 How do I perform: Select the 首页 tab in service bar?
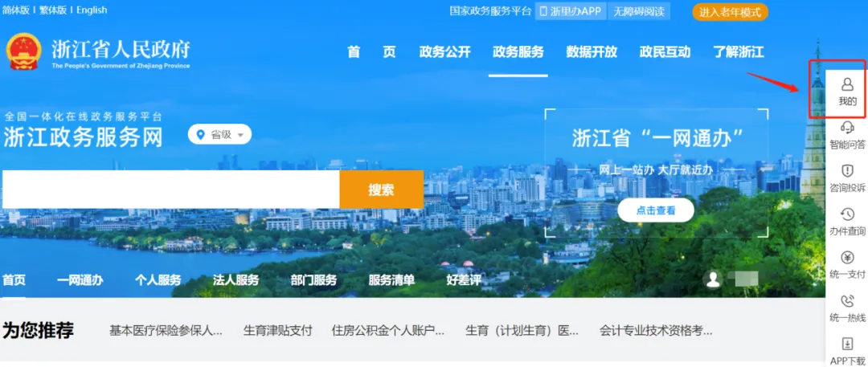[14, 280]
